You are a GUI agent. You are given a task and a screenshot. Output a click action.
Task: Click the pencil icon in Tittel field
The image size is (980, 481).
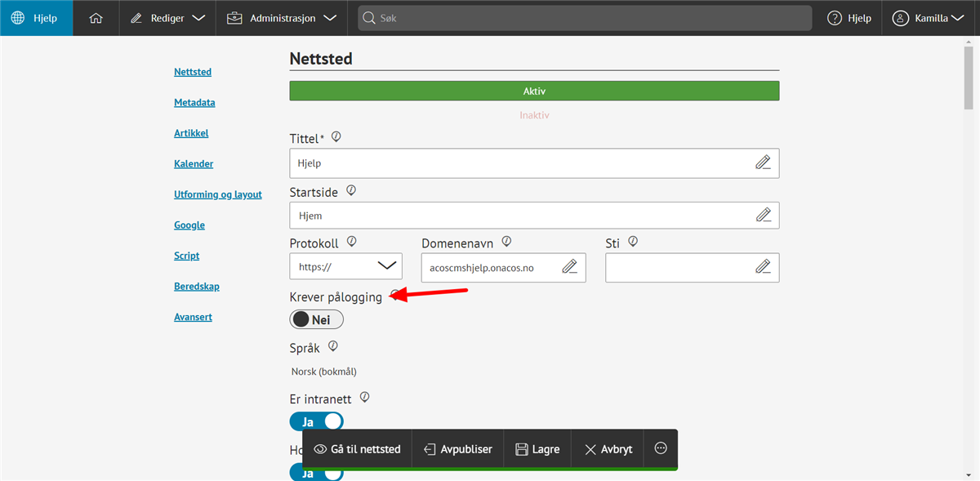[x=763, y=163]
